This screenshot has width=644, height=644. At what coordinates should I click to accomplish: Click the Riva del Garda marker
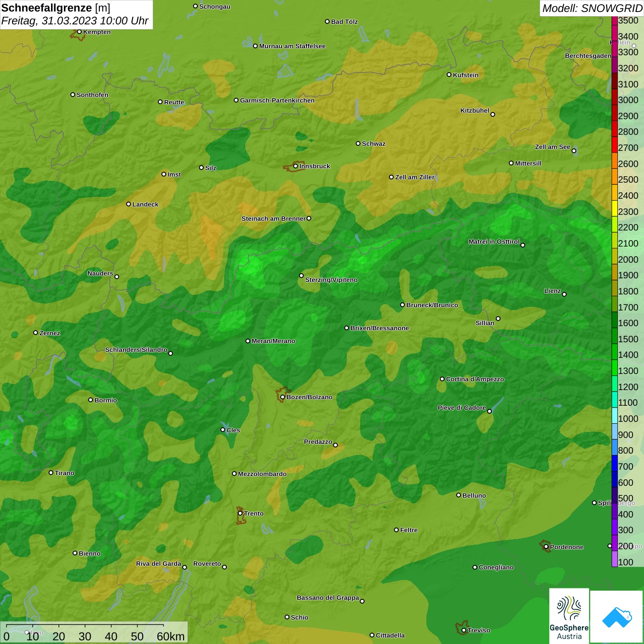tap(184, 567)
